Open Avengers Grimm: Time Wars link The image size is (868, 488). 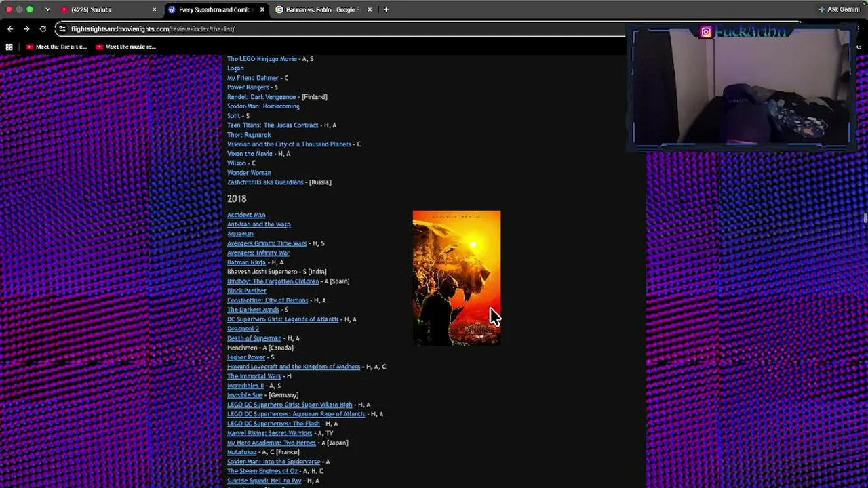point(267,243)
